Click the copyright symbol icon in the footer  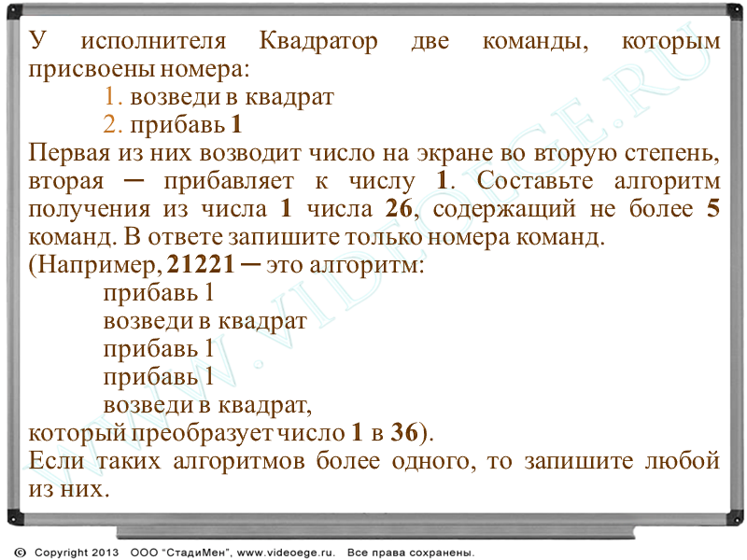click(x=20, y=553)
